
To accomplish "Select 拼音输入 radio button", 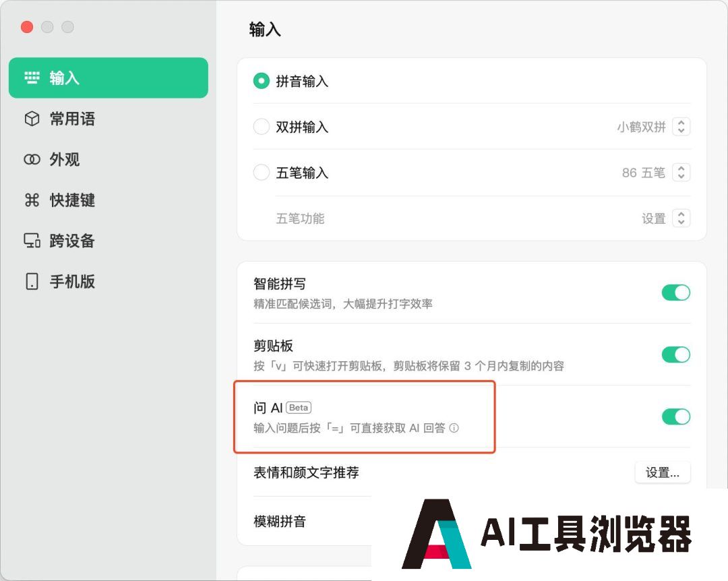I will pos(262,82).
